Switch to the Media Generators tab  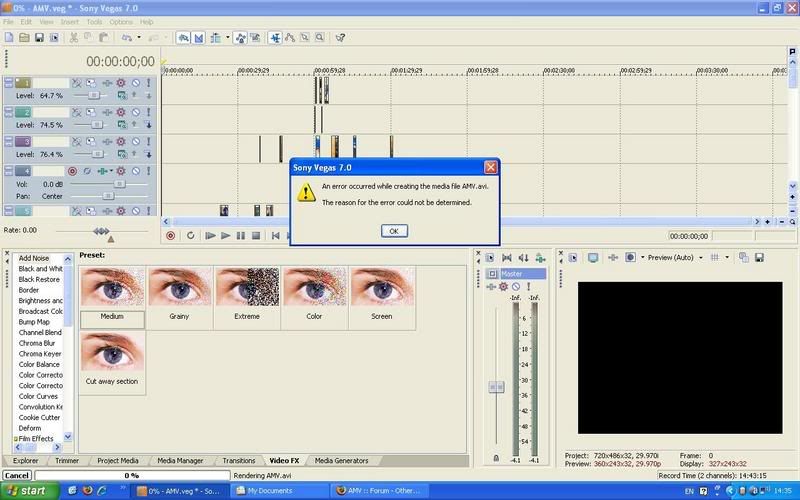[341, 461]
